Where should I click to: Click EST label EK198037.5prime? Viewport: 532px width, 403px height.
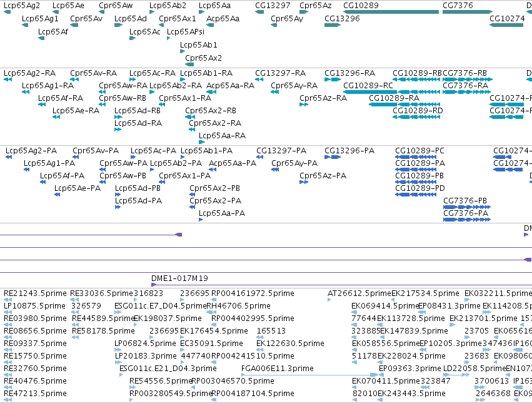168,319
